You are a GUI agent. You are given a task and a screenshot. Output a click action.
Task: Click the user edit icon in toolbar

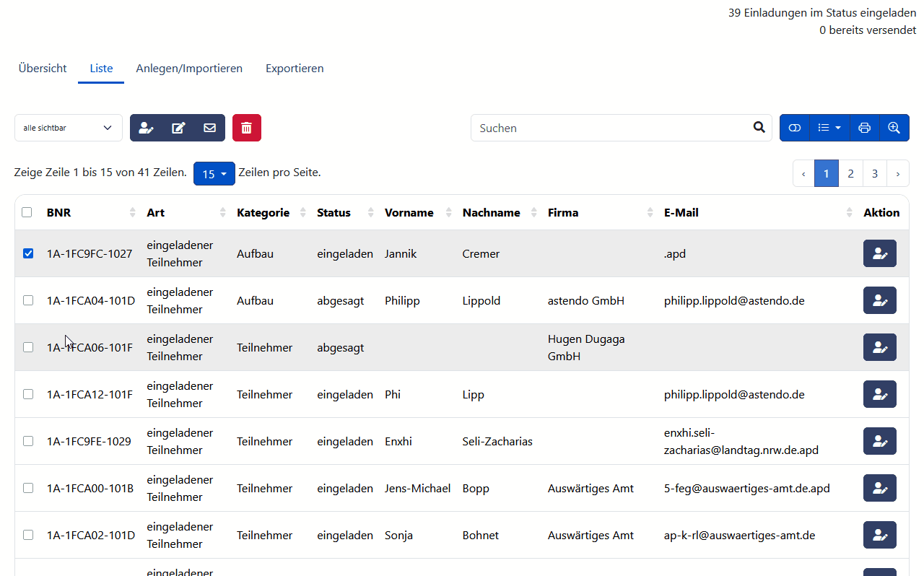tap(147, 128)
